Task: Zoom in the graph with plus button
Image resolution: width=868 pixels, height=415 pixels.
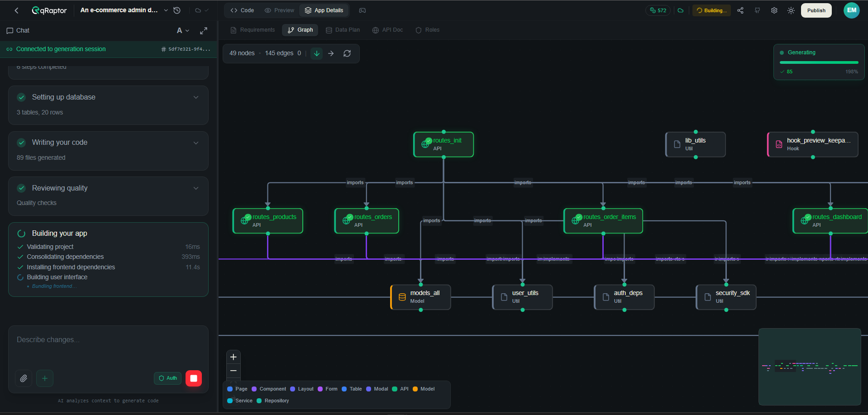Action: (x=234, y=357)
